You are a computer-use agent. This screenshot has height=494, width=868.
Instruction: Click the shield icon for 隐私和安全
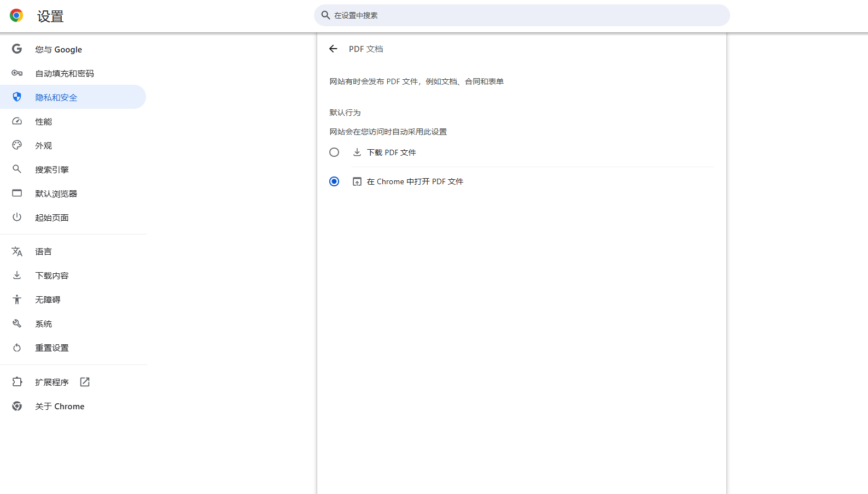click(17, 97)
